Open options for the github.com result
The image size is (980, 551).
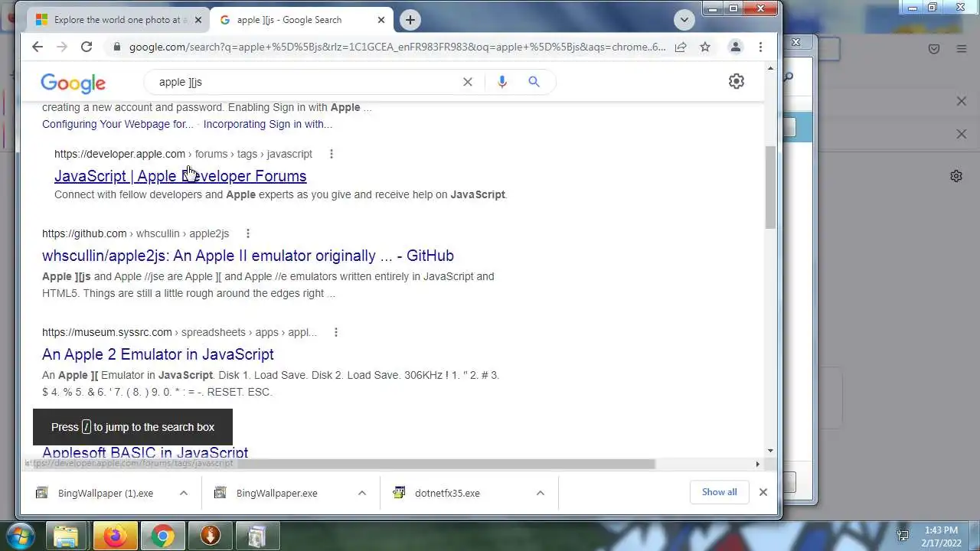[x=248, y=233]
